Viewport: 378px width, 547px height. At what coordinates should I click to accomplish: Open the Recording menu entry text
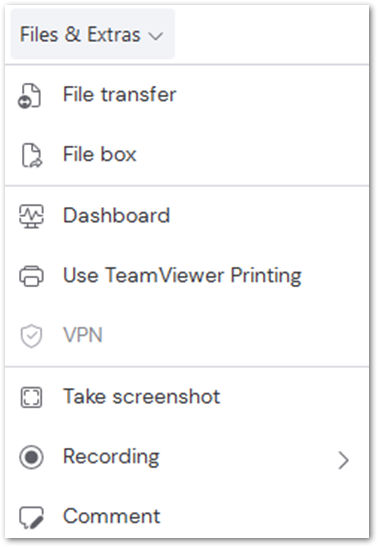[x=111, y=457]
